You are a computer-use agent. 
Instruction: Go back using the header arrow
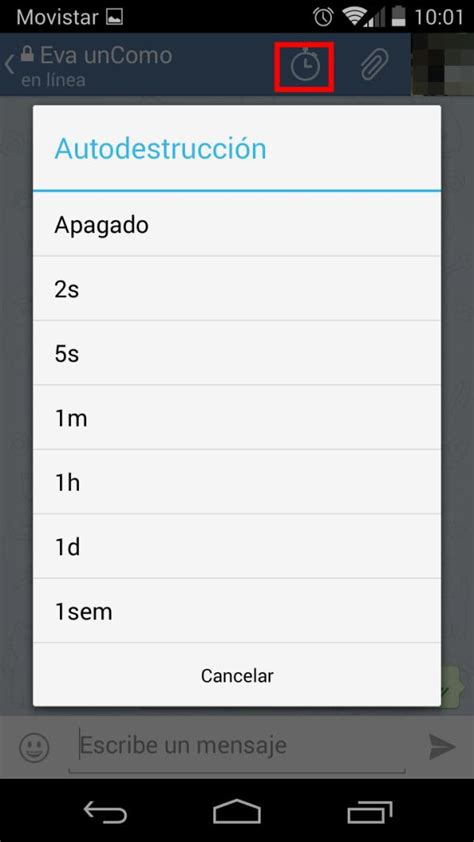[9, 64]
